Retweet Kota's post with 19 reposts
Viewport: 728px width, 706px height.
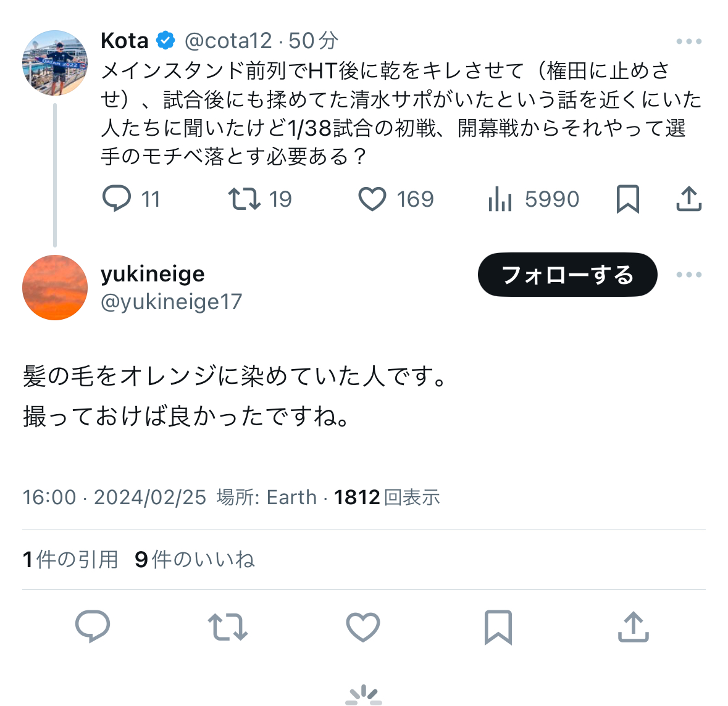pos(245,199)
